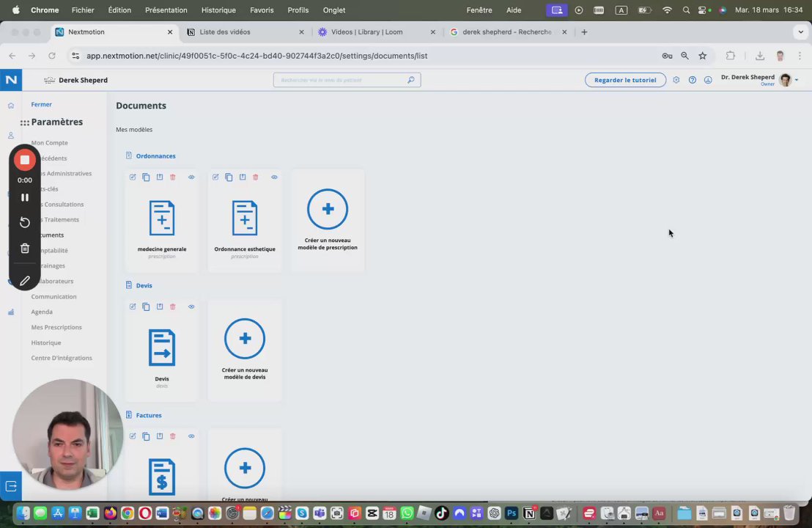This screenshot has width=812, height=528.
Task: Open Agenda settings
Action: tap(42, 312)
